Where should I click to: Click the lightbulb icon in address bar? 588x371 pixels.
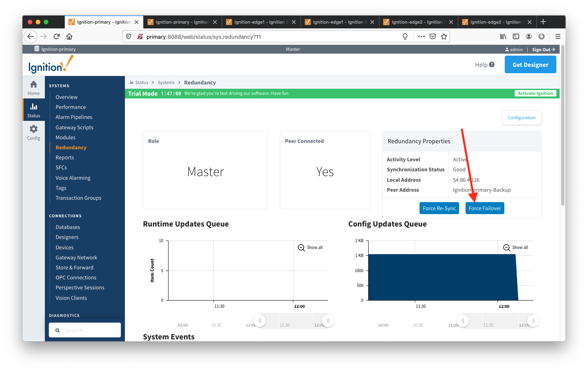(405, 36)
